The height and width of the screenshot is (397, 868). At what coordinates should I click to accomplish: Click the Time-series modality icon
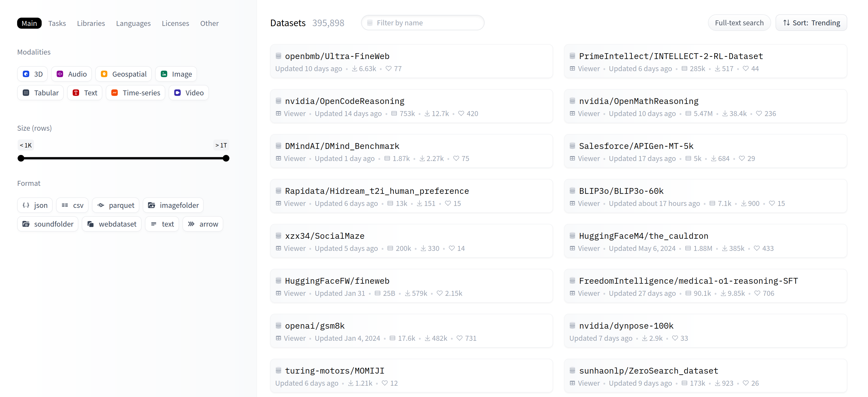point(115,93)
